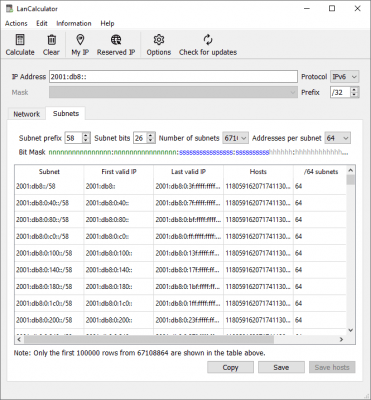The image size is (371, 400).
Task: Click the Calculate toolbar icon
Action: pos(20,40)
